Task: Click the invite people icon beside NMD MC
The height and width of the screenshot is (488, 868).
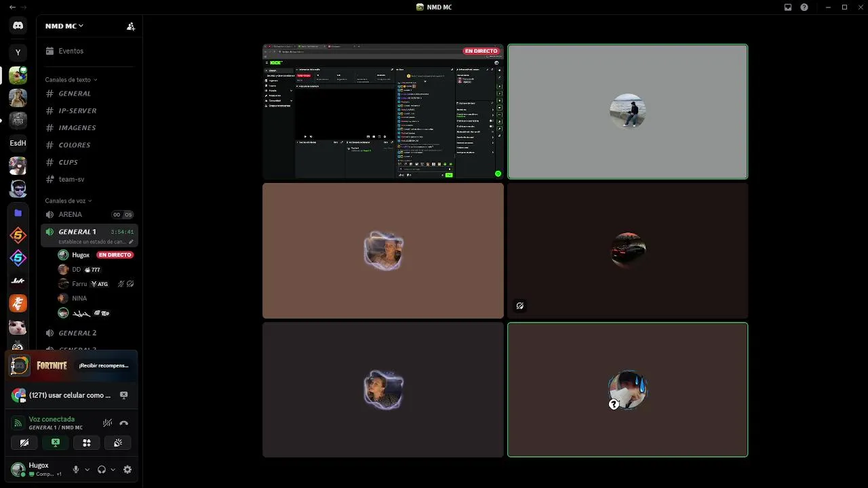Action: tap(131, 26)
